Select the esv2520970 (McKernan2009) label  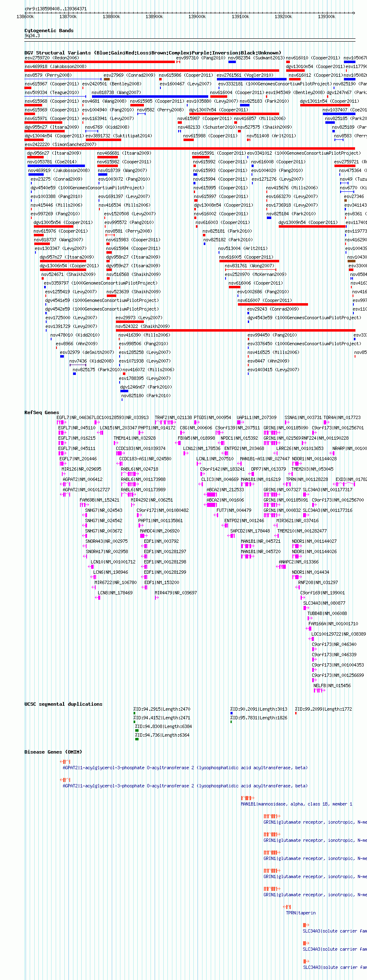[x=256, y=274]
